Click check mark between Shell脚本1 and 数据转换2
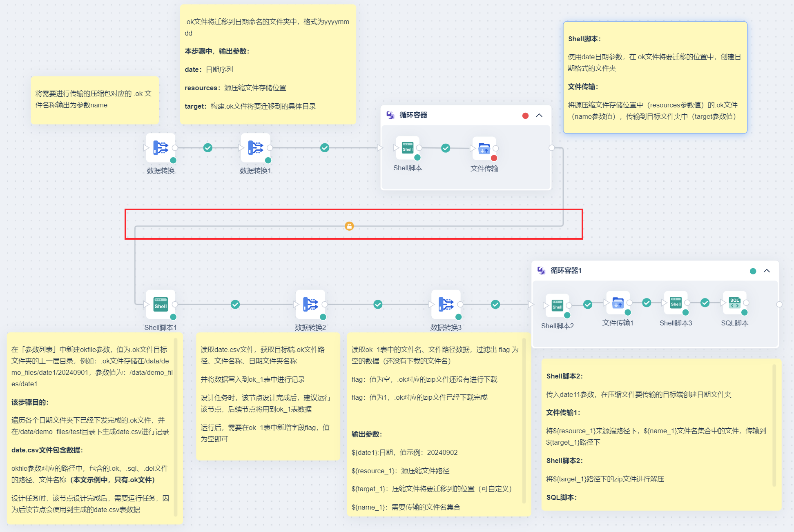The height and width of the screenshot is (532, 794). pos(235,304)
